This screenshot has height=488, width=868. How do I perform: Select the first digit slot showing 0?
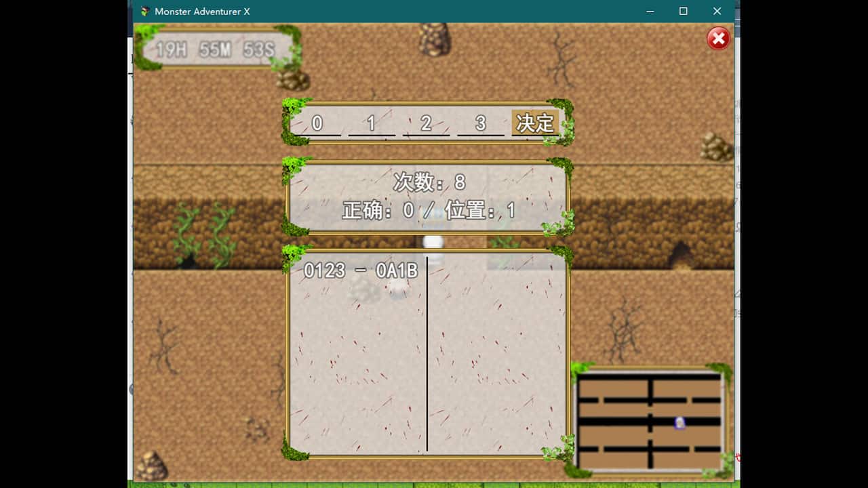point(317,123)
